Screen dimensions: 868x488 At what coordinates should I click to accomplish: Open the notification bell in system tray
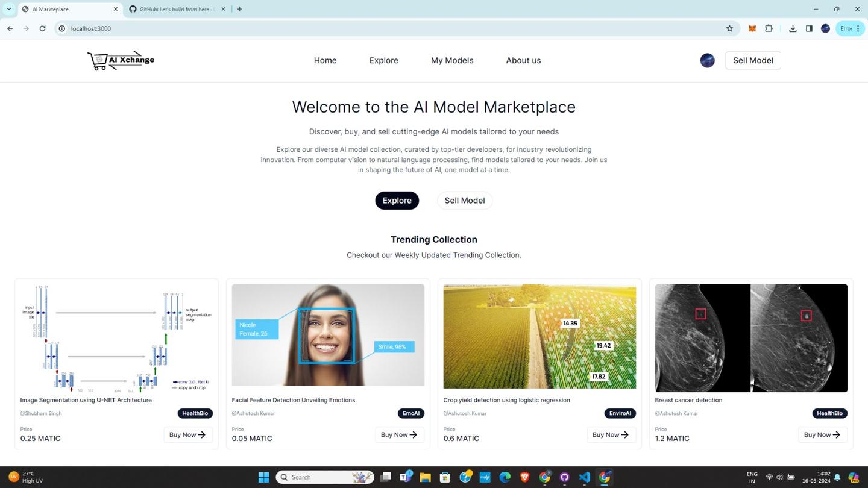click(837, 477)
